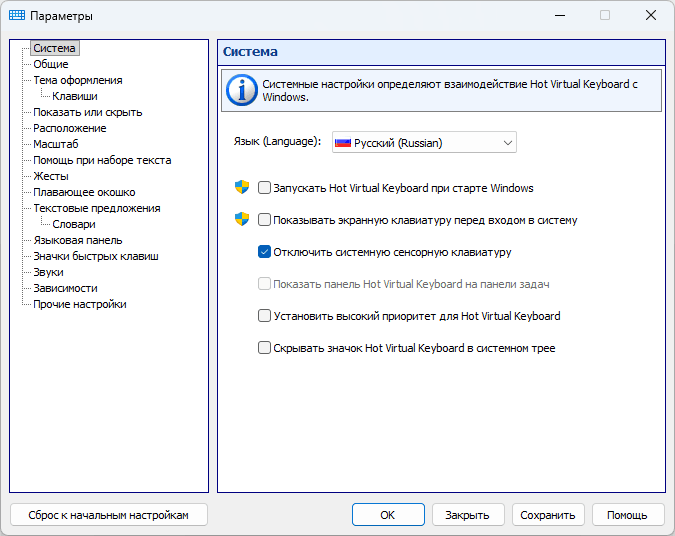Enable Установить высокий приоритет checkbox
The width and height of the screenshot is (675, 536).
pyautogui.click(x=264, y=316)
